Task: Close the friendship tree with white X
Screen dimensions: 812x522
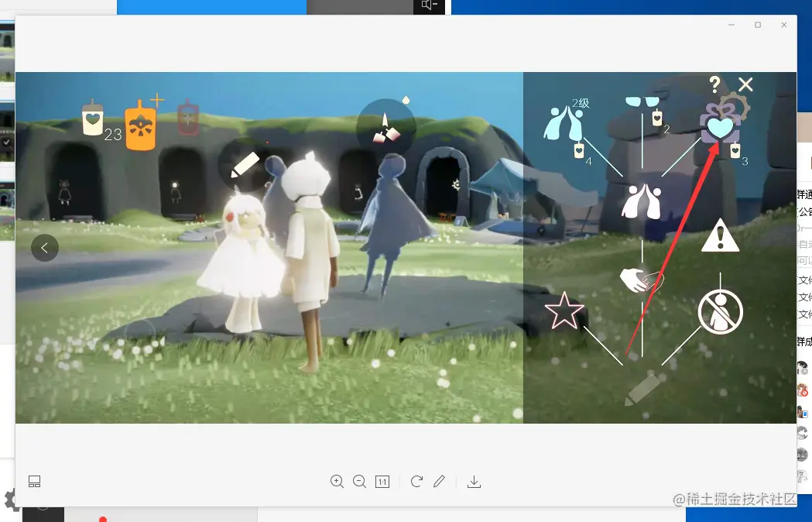Action: (x=745, y=84)
